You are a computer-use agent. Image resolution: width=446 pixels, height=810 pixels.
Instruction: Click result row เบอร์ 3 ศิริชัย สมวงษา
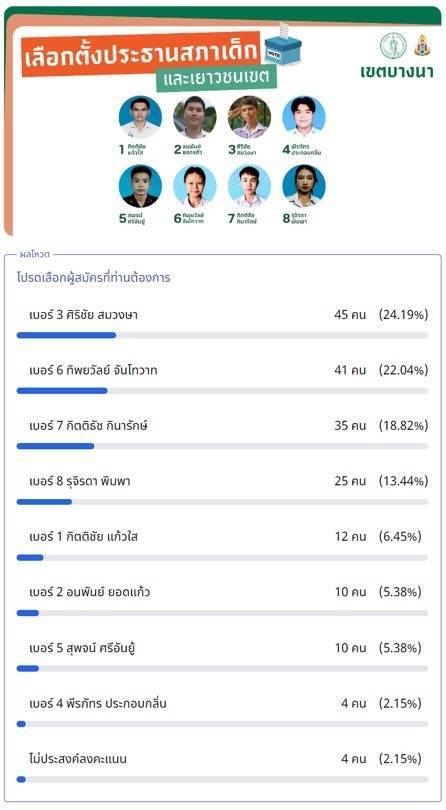click(x=222, y=321)
